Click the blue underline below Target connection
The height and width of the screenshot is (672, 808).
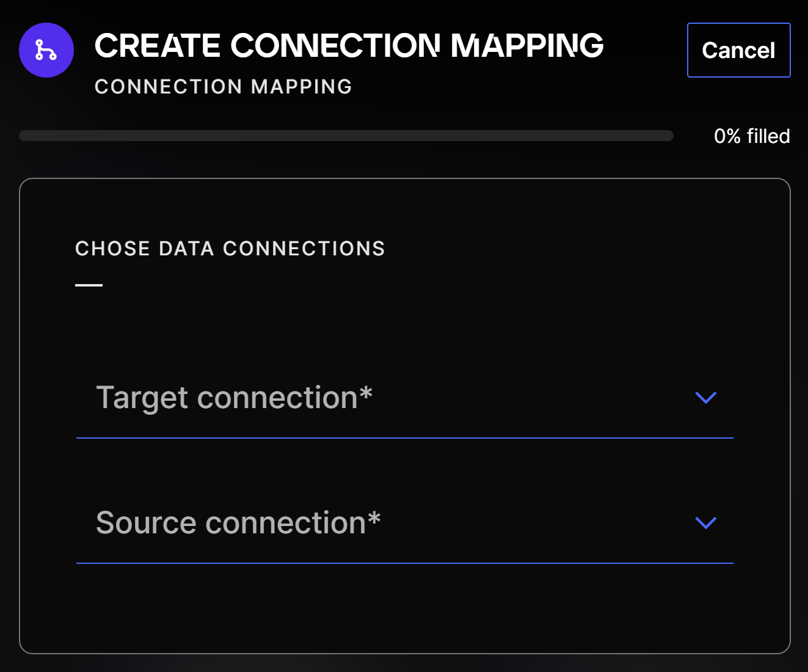[404, 438]
